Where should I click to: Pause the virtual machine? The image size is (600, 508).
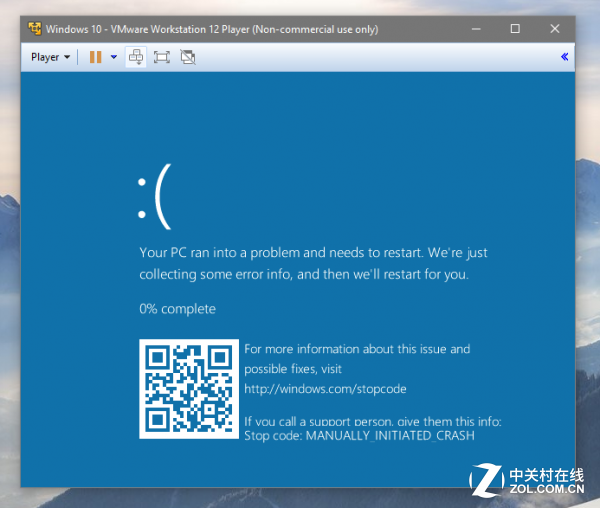tap(96, 57)
